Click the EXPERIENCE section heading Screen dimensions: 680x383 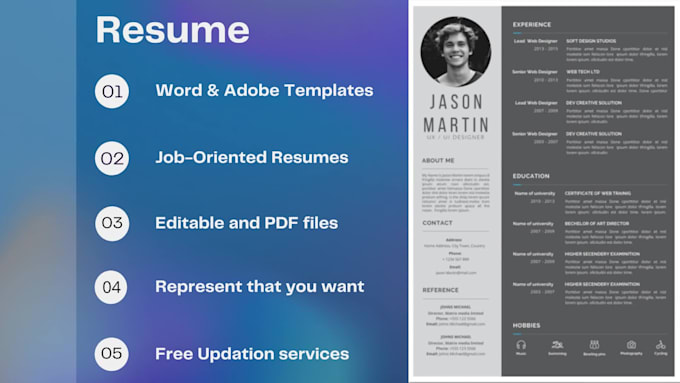click(532, 25)
